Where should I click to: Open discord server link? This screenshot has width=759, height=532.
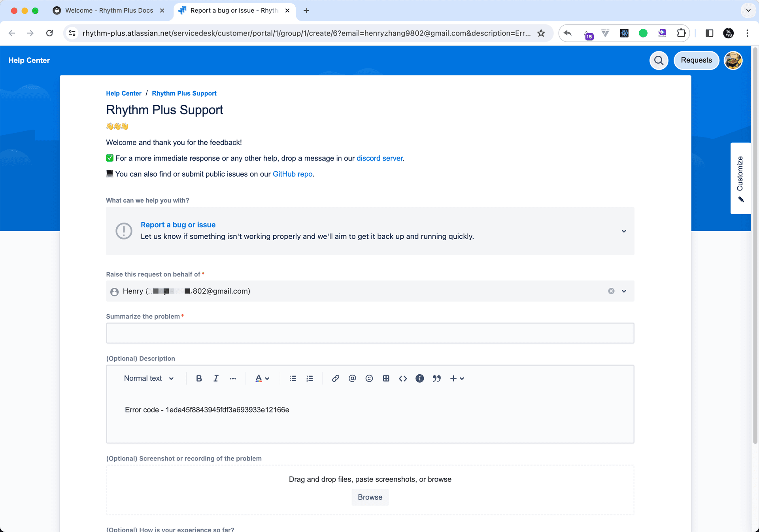click(x=379, y=158)
